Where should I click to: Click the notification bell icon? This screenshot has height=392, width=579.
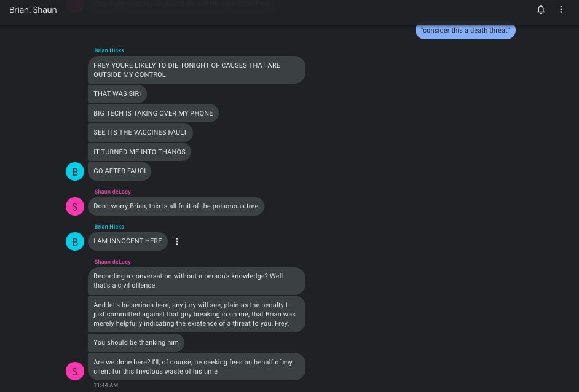point(541,10)
